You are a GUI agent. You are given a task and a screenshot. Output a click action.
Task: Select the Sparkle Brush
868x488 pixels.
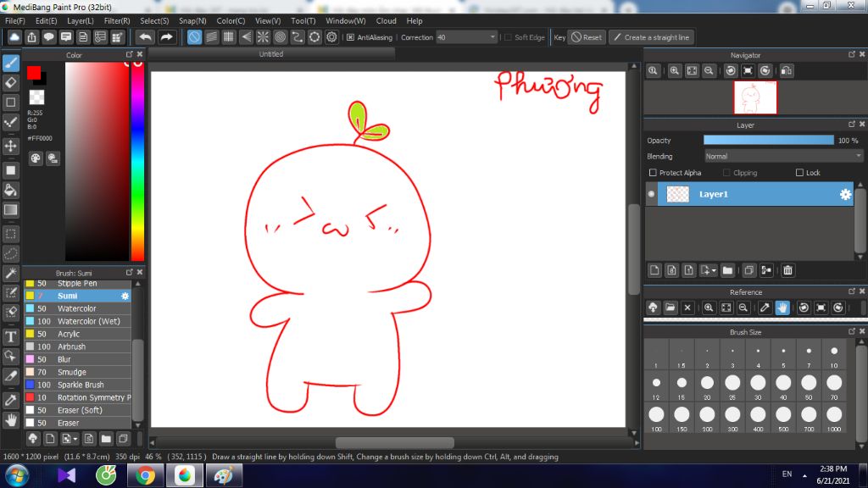[x=77, y=385]
